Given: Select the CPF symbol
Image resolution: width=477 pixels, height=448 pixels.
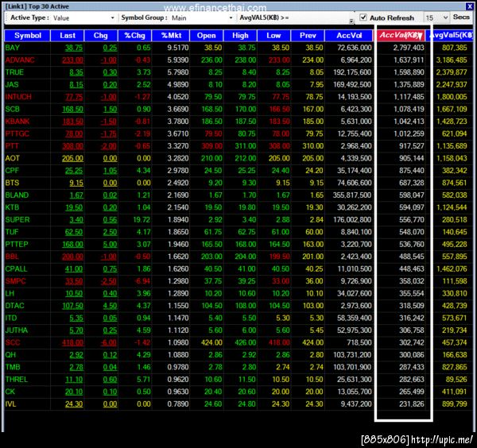Looking at the screenshot, I should 12,171.
